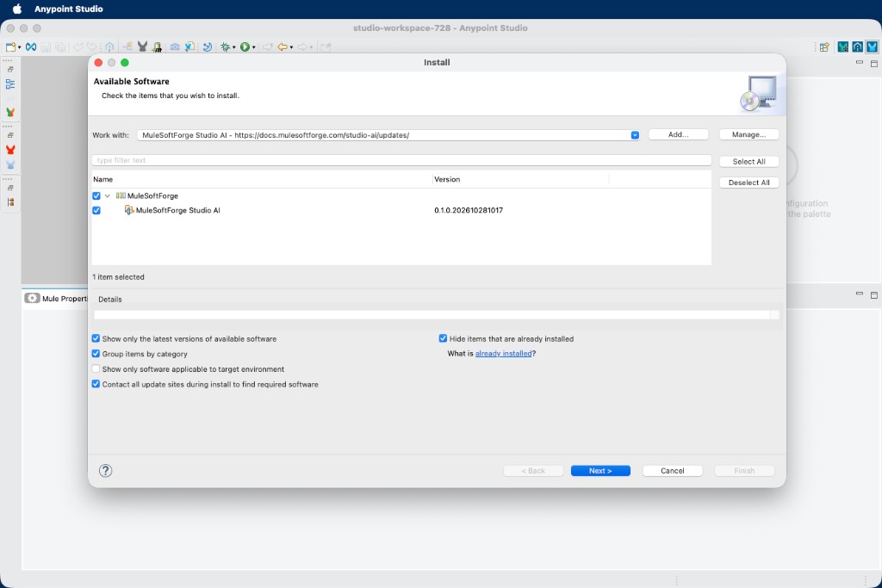Open the dropdown arrow next to the New icon

tap(20, 48)
